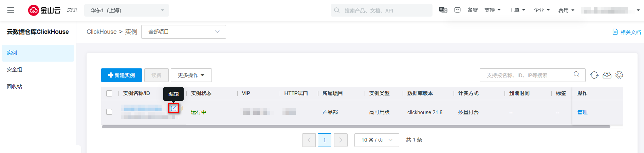Open the 相关文档 link
Image resolution: width=644 pixels, height=153 pixels.
coord(631,32)
